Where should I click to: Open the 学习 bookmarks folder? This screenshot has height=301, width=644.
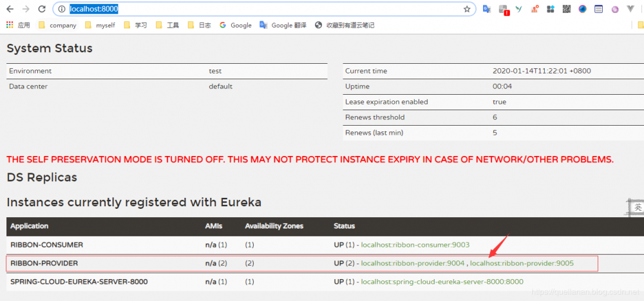(135, 25)
